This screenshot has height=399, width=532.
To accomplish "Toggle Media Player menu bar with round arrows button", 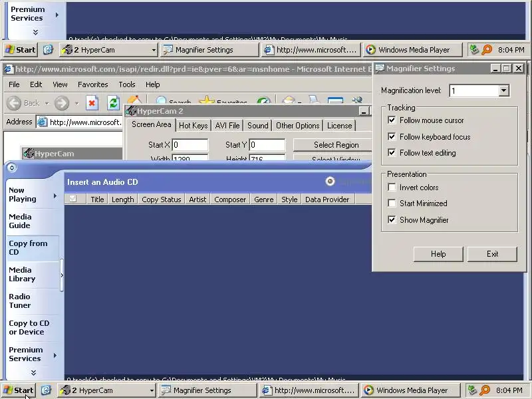I will click(x=11, y=168).
